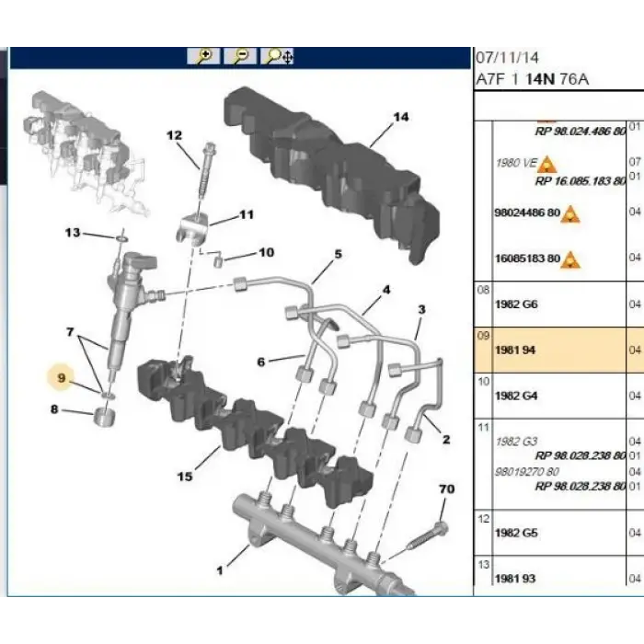Open part number 1982 G6
Image resolution: width=644 pixels, height=644 pixels.
tap(516, 305)
